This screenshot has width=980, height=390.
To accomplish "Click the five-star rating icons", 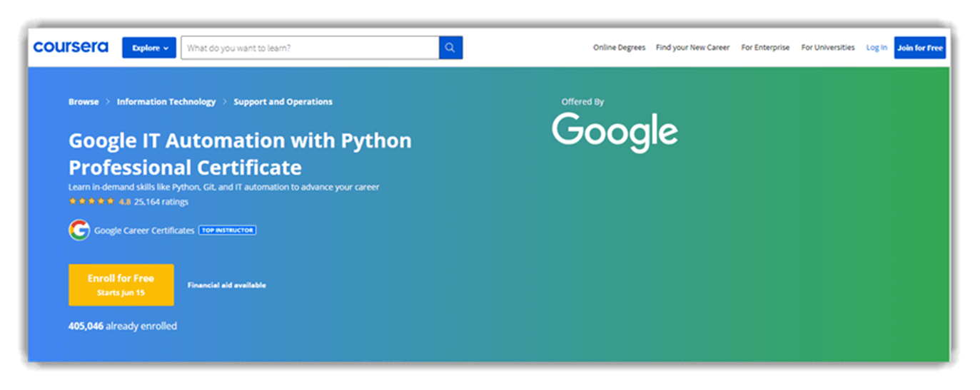I will [91, 202].
